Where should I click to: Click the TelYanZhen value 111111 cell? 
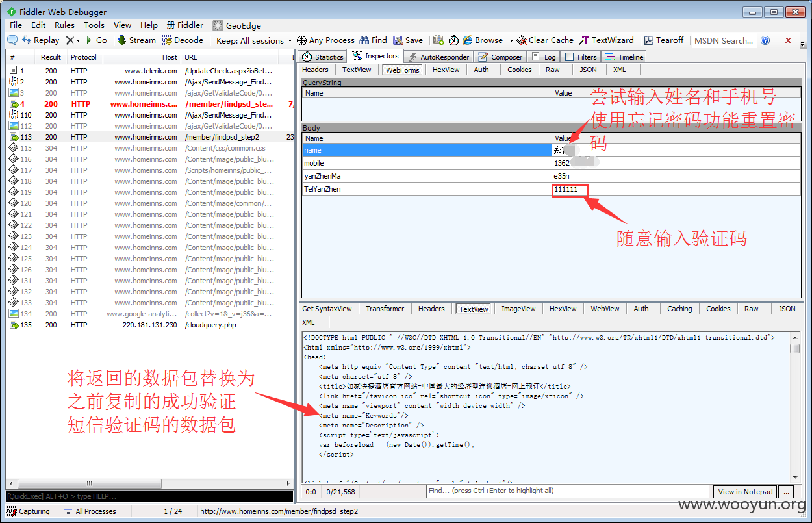tap(676, 189)
